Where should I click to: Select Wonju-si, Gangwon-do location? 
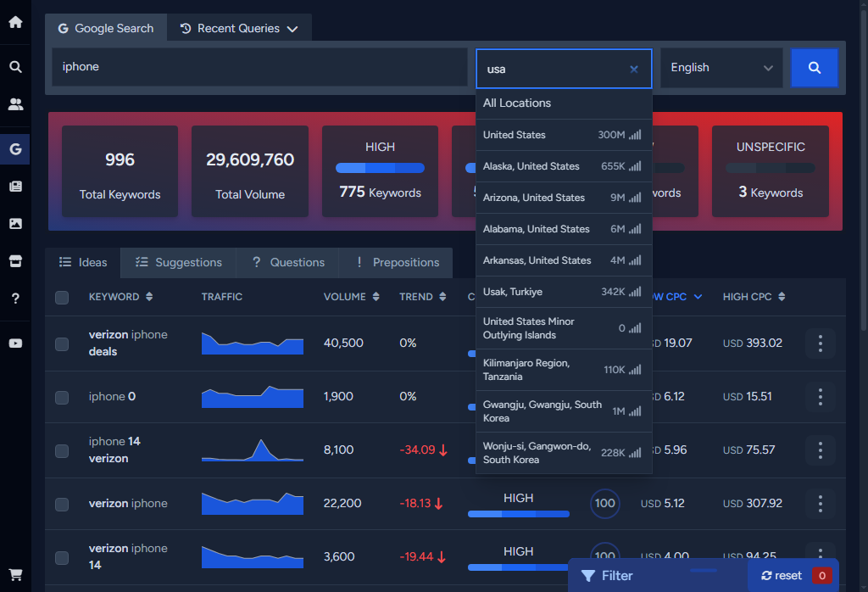(x=564, y=453)
